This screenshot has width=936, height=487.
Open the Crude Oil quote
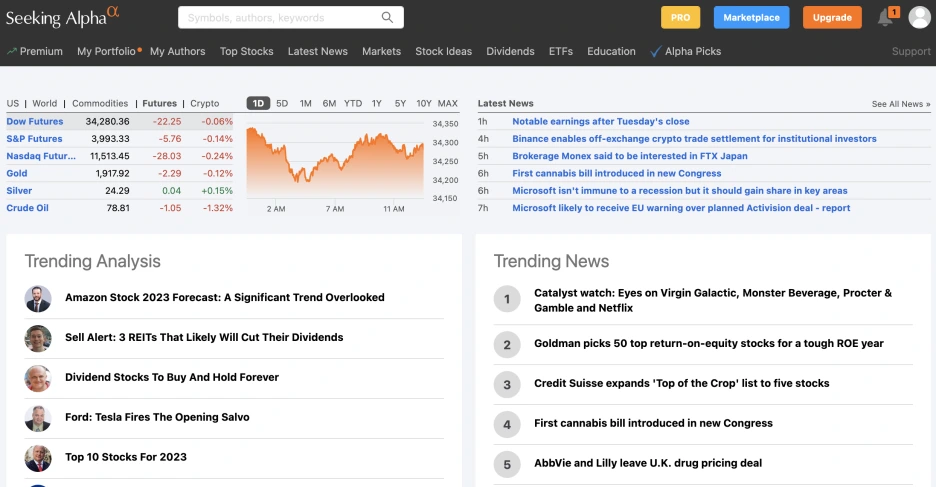[x=27, y=208]
